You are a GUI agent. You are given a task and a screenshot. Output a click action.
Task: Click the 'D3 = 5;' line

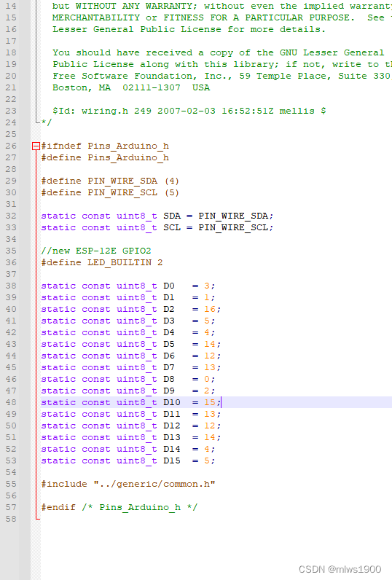(128, 321)
